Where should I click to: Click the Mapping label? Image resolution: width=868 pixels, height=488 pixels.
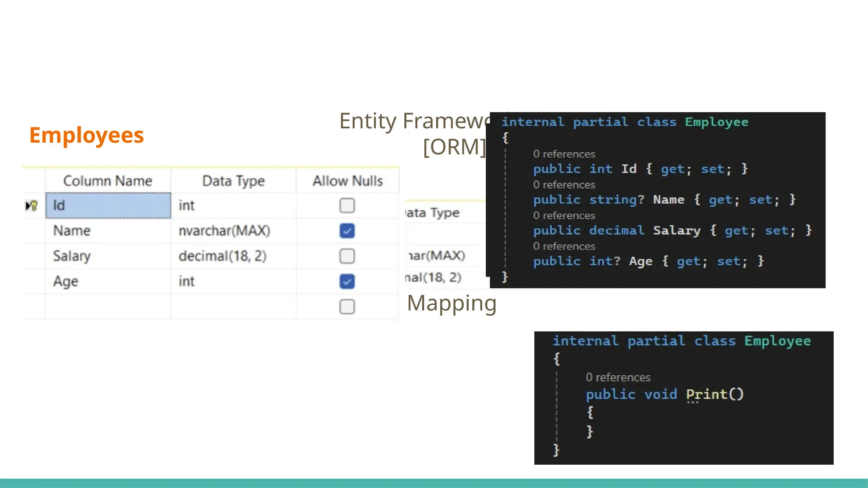pyautogui.click(x=451, y=303)
